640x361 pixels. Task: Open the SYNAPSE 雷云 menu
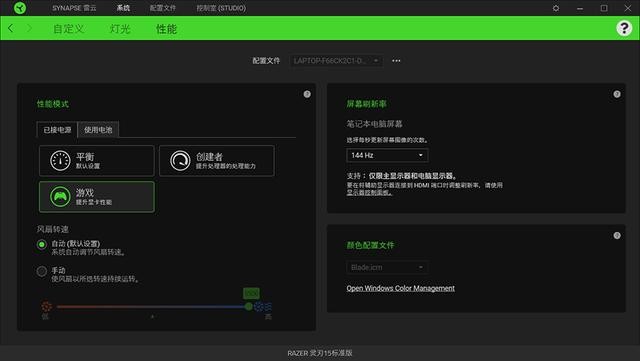pos(74,8)
